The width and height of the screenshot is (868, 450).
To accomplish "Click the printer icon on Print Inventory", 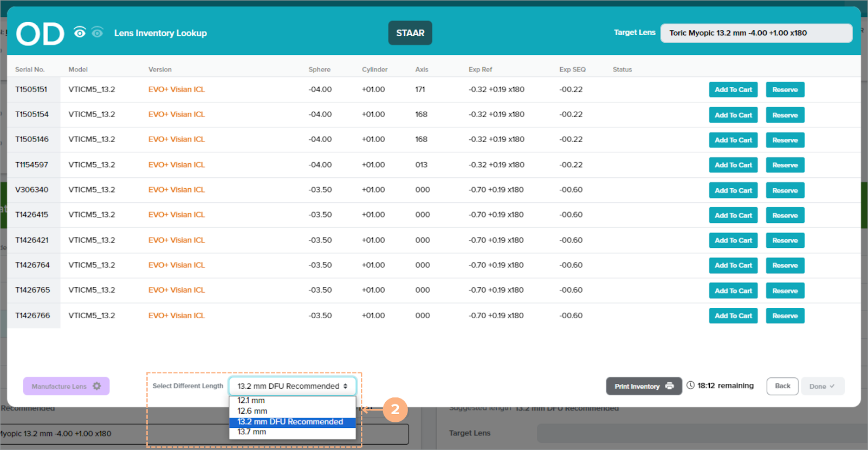I will point(670,386).
